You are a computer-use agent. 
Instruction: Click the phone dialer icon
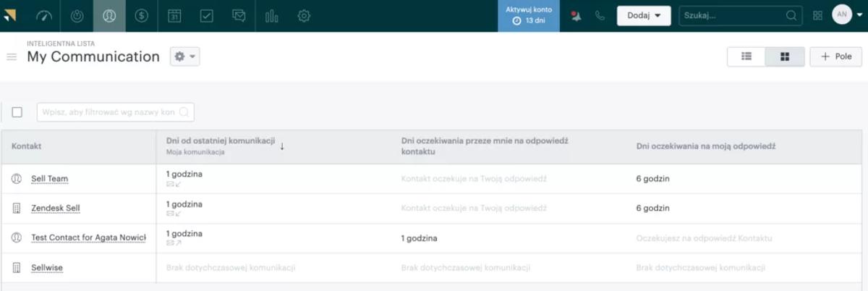coord(600,15)
